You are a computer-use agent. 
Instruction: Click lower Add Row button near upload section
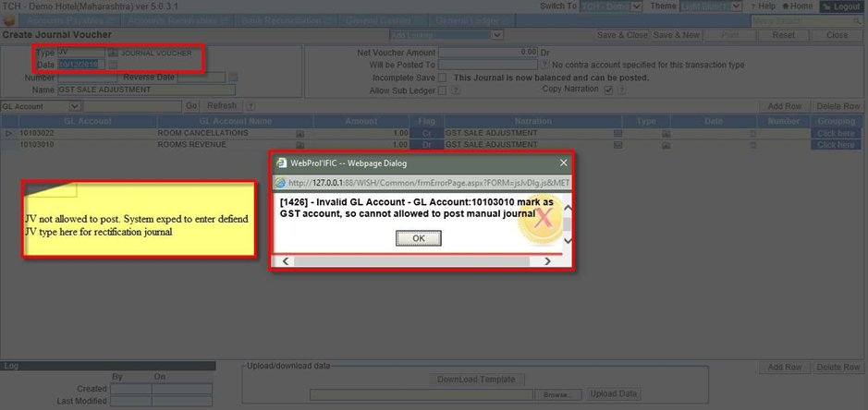pyautogui.click(x=785, y=368)
